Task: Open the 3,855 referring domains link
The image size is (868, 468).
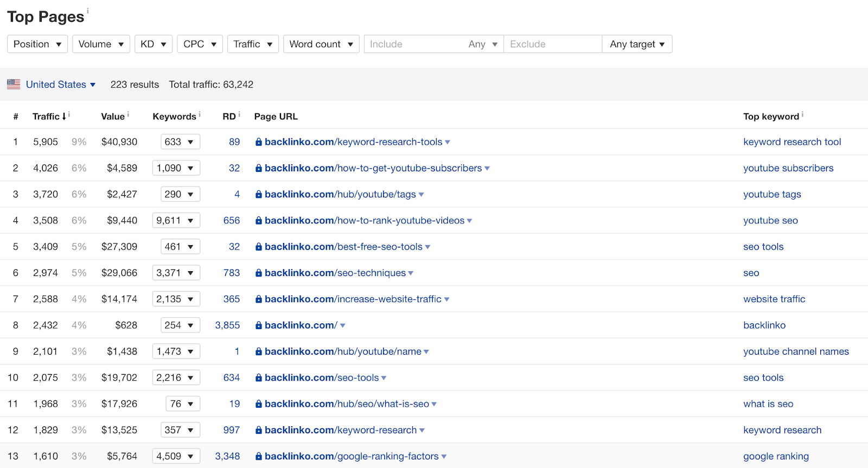Action: 227,325
